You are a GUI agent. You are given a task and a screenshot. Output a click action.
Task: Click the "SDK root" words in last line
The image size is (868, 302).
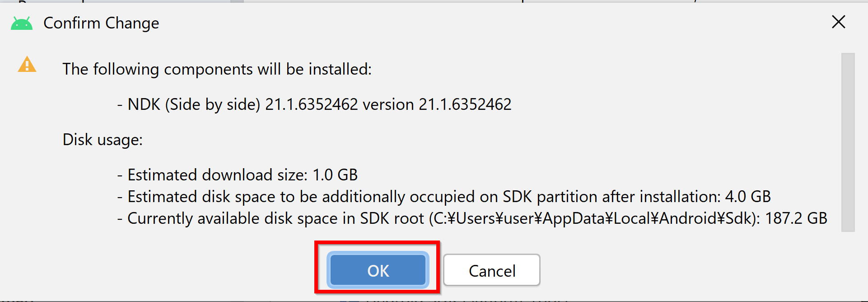pos(392,218)
